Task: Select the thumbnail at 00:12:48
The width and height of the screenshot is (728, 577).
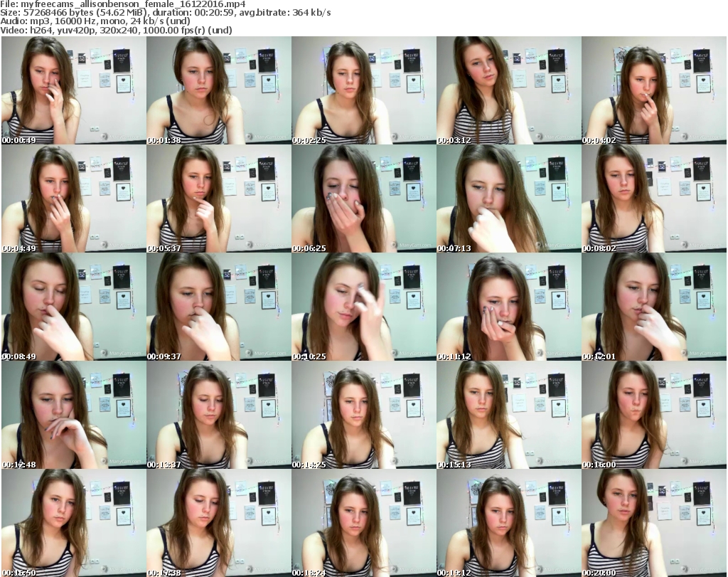Action: 74,415
